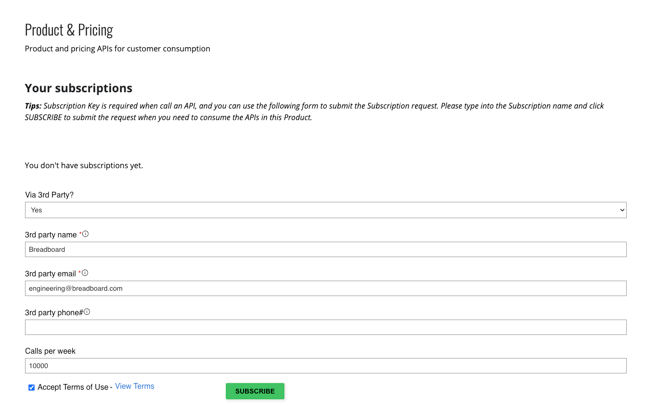Click the info icon beside 3rd party phone#

[x=87, y=312]
